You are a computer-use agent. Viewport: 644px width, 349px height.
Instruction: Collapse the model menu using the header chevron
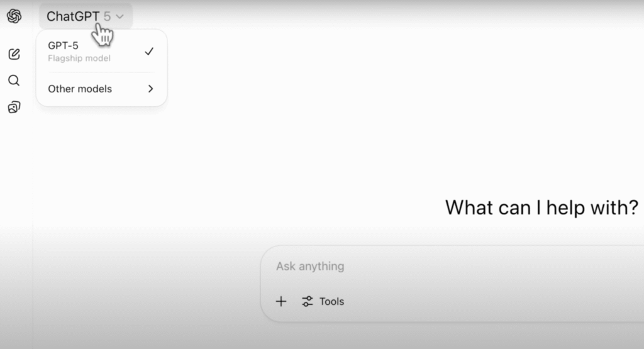tap(120, 17)
